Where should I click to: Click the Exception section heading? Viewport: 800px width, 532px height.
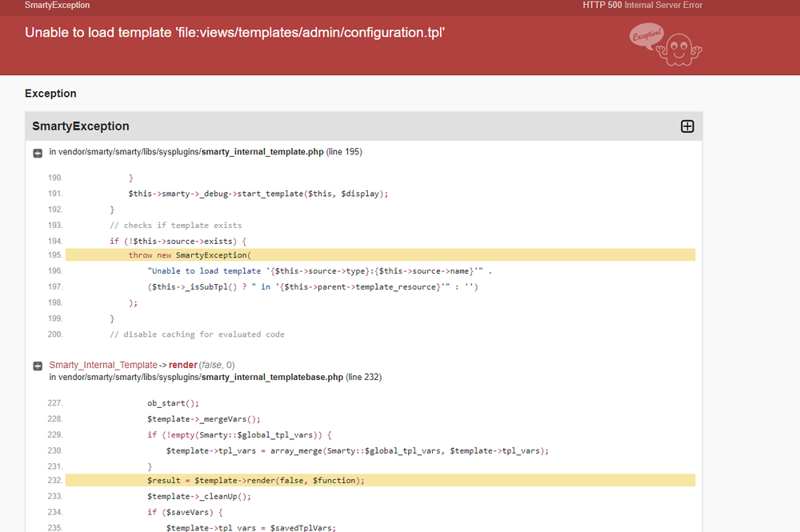[50, 94]
